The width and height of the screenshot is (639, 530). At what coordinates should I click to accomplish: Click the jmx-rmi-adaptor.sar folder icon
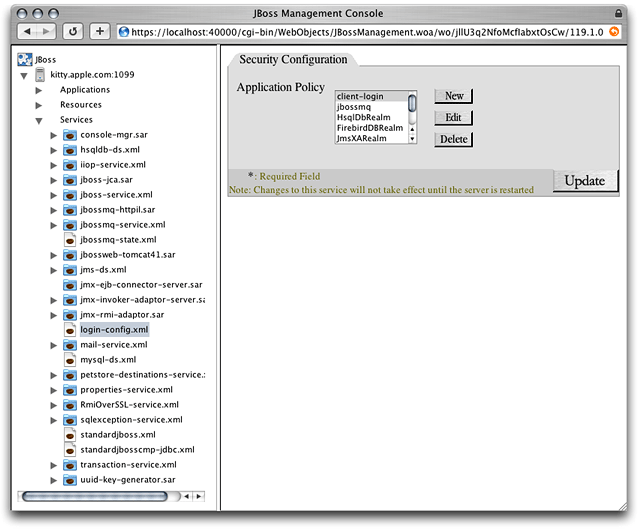click(70, 315)
